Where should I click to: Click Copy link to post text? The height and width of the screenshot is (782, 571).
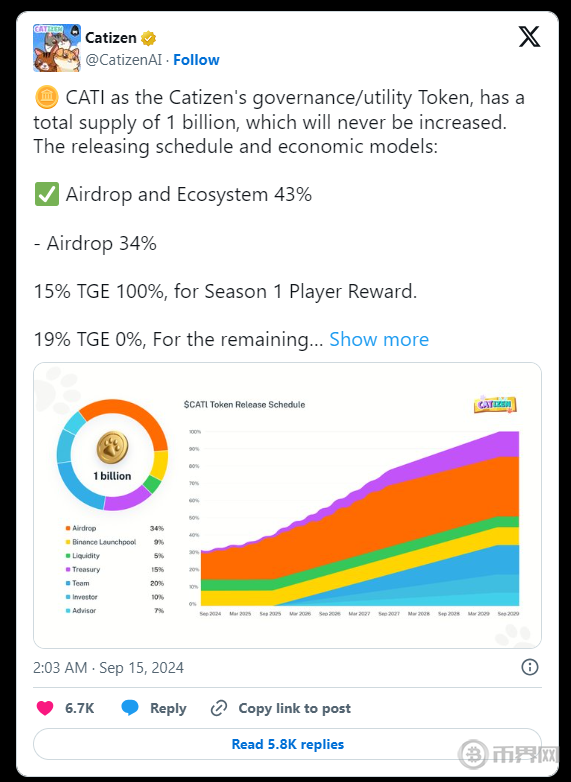coord(294,708)
